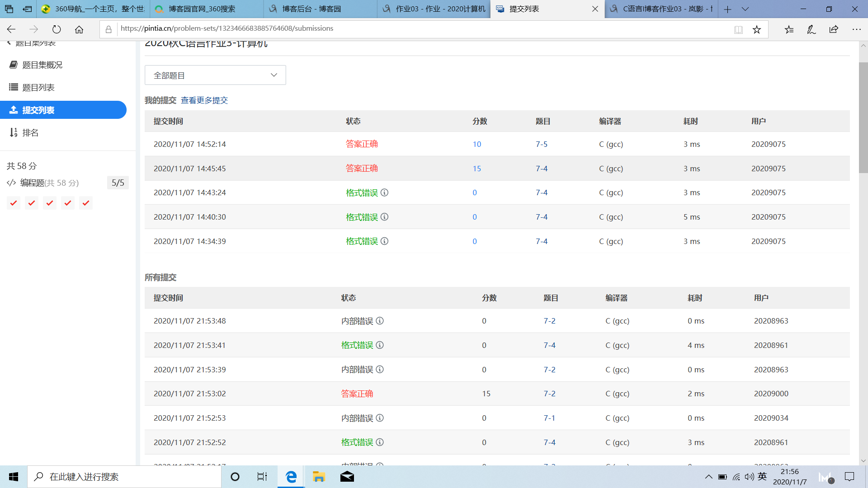This screenshot has height=488, width=868.
Task: Click info icon beside 14:43:24 格式错误
Action: click(x=384, y=192)
